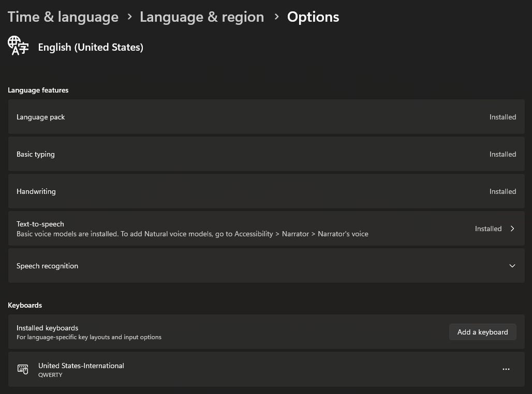Click breadcrumb arrow after Time & language
This screenshot has width=532, height=394.
[x=129, y=16]
